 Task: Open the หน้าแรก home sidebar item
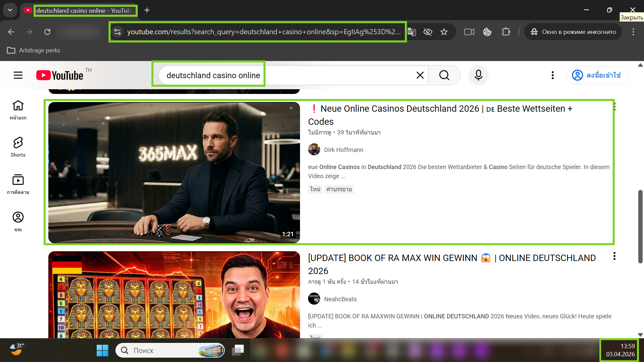[18, 110]
